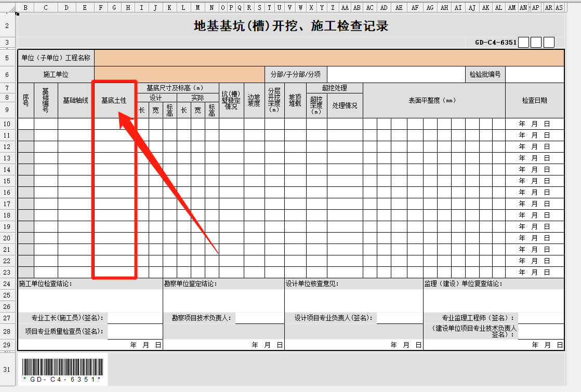The width and height of the screenshot is (581, 392).
Task: Click the title cell "地基基坑(槽)开挖、施工检查记录"
Action: 291,26
